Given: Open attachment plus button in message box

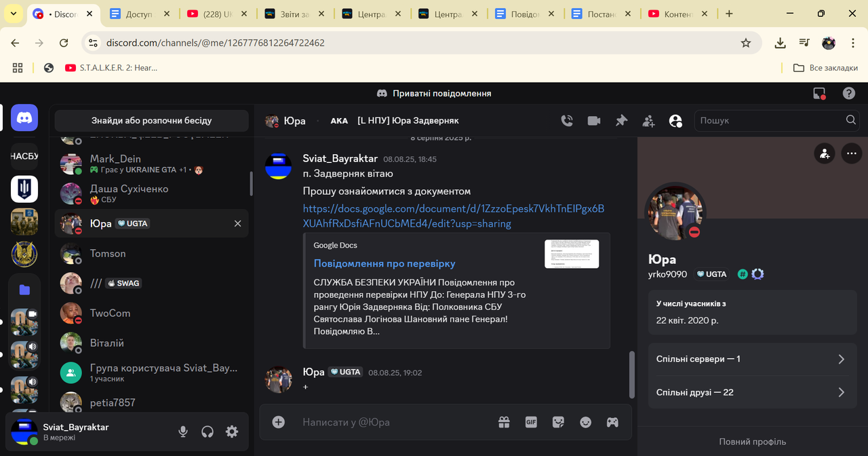Looking at the screenshot, I should pyautogui.click(x=279, y=422).
